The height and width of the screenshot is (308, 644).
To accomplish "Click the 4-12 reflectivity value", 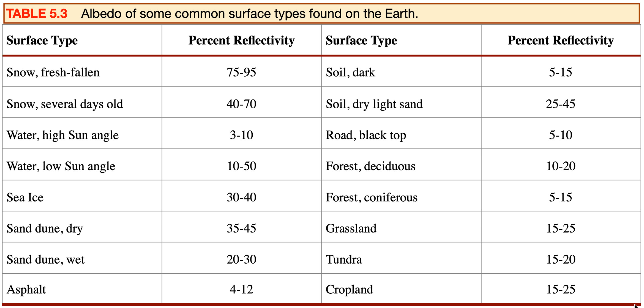I will [x=241, y=290].
